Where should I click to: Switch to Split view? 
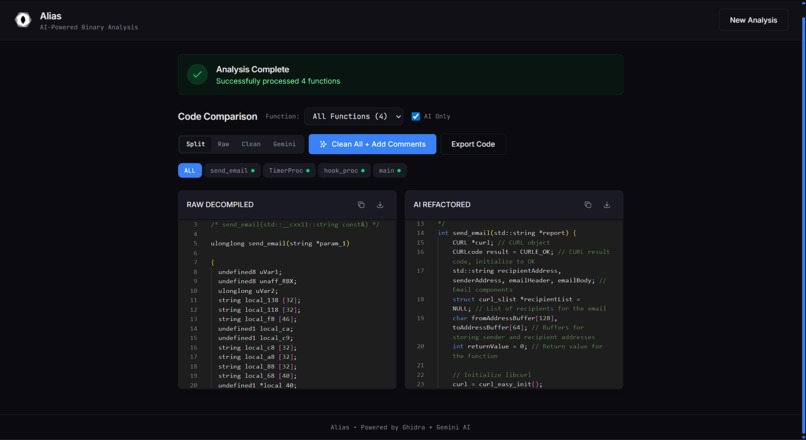click(x=195, y=144)
